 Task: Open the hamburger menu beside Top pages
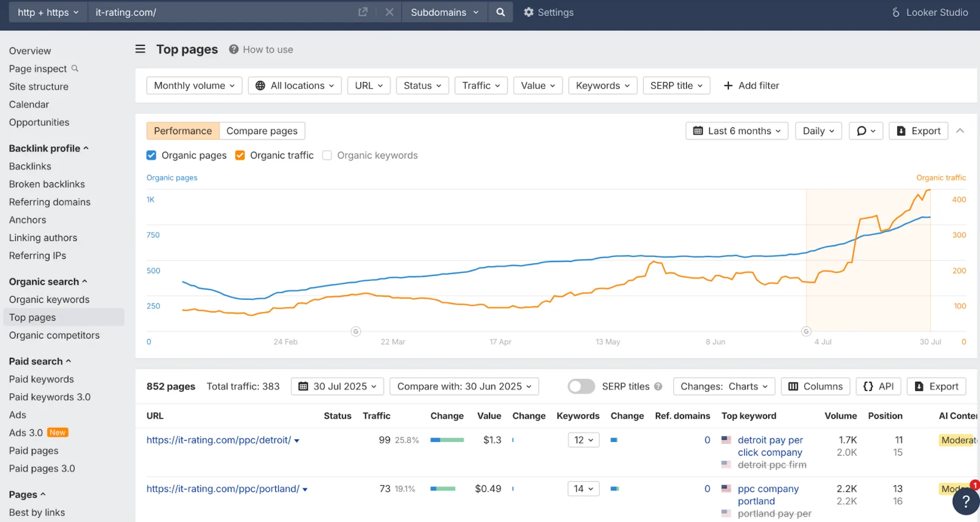click(x=140, y=49)
